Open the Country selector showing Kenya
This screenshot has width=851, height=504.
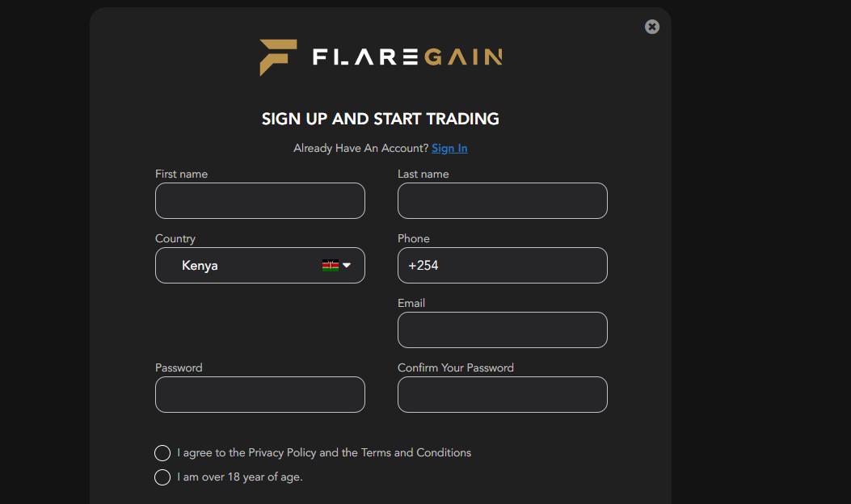[x=242, y=265]
